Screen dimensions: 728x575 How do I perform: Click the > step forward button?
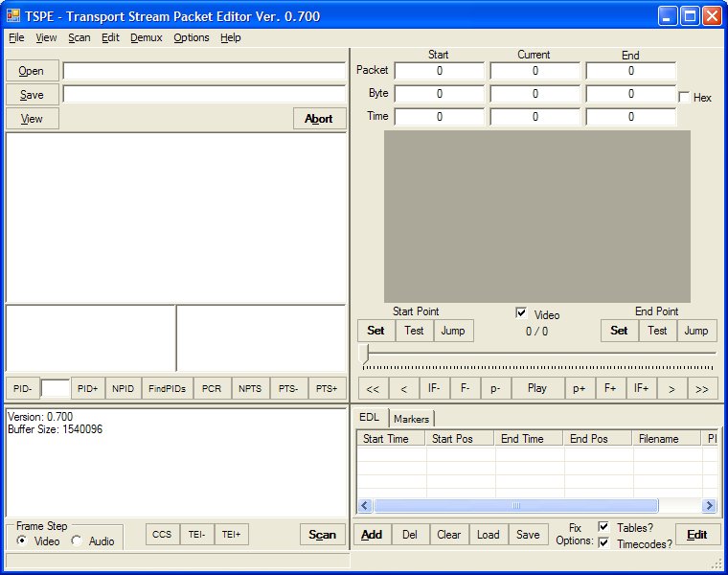[x=671, y=388]
